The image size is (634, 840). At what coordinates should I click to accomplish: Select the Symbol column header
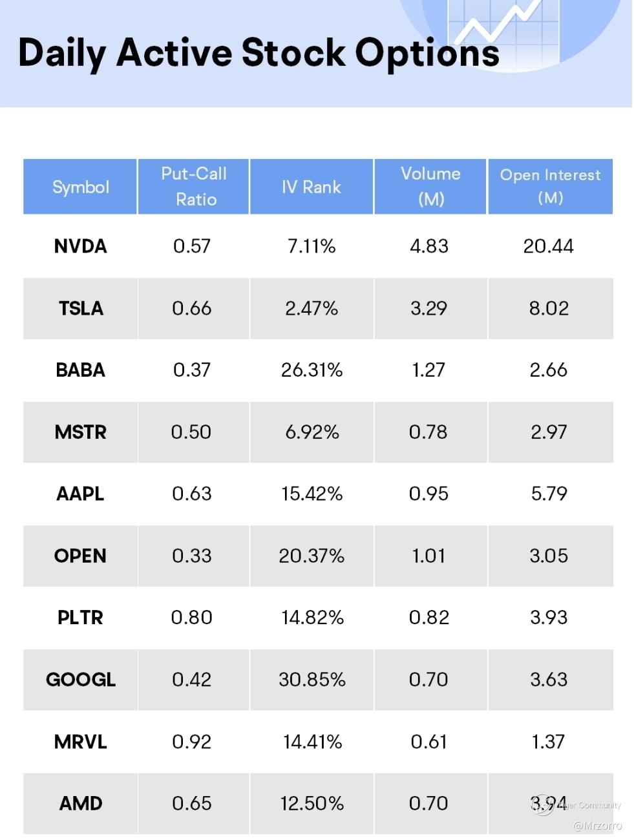click(x=81, y=187)
